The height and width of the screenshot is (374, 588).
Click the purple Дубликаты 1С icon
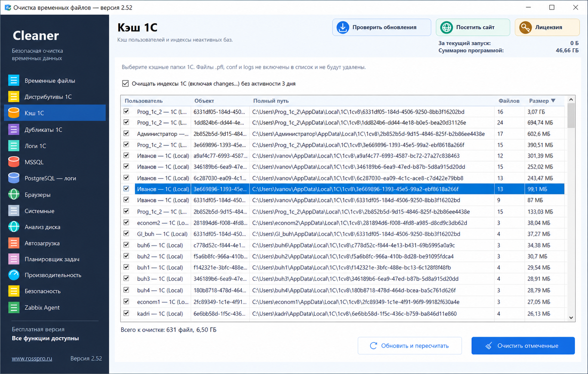pos(14,129)
